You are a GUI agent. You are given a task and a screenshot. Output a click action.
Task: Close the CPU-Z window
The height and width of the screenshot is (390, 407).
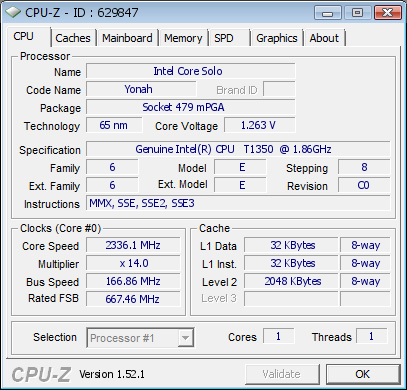click(387, 13)
